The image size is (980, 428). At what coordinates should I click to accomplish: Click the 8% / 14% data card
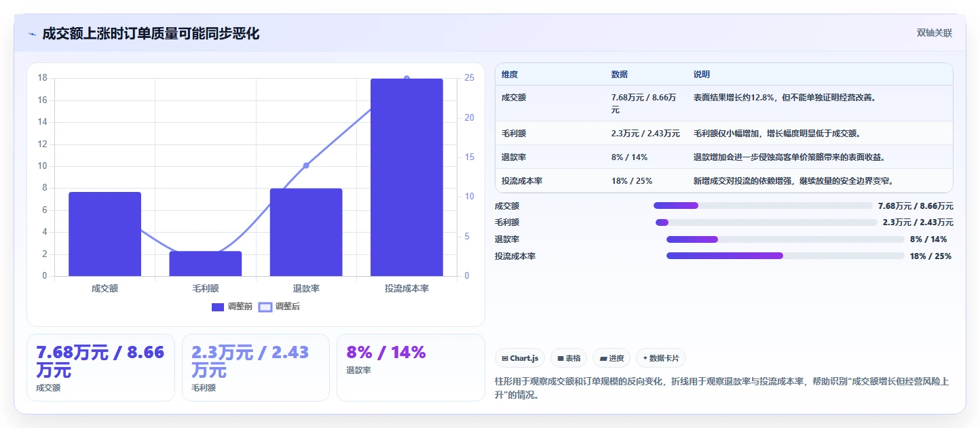(x=411, y=368)
